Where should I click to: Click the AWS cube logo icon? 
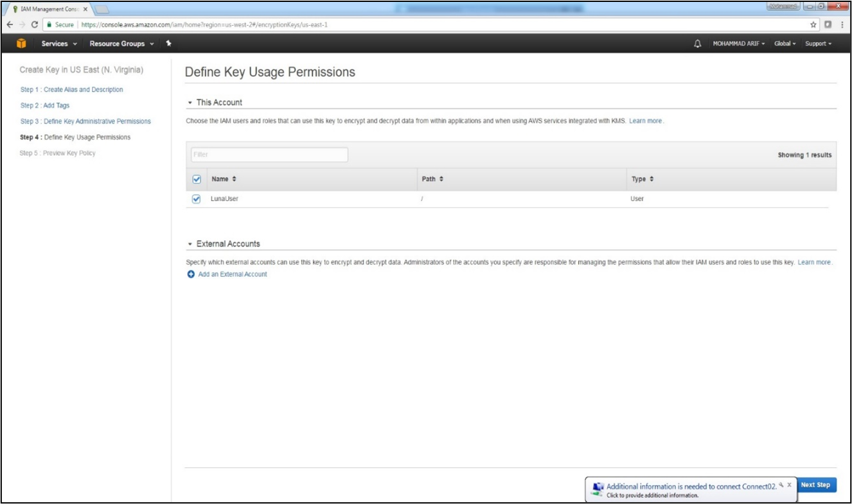[21, 44]
